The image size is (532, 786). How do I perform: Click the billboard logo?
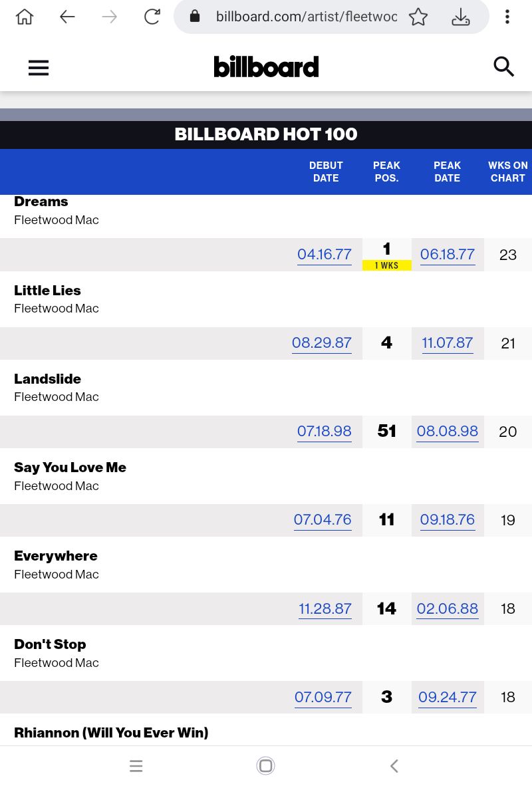[x=266, y=66]
